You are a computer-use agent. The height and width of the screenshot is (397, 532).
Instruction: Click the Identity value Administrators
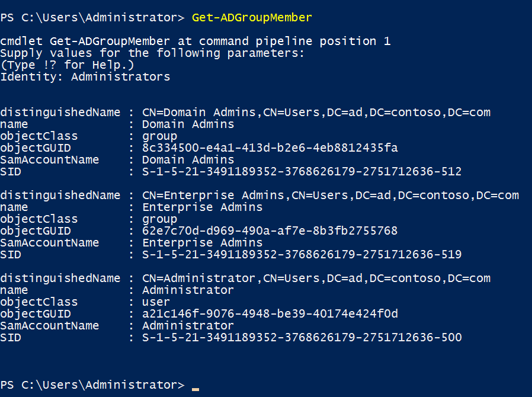120,76
